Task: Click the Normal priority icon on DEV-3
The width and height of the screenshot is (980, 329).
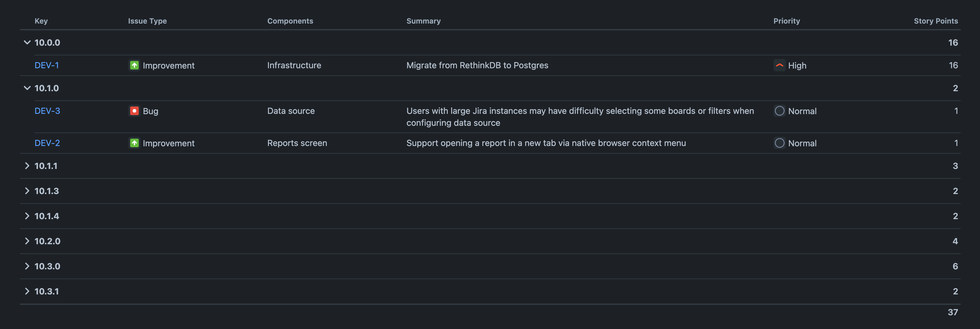Action: click(779, 111)
